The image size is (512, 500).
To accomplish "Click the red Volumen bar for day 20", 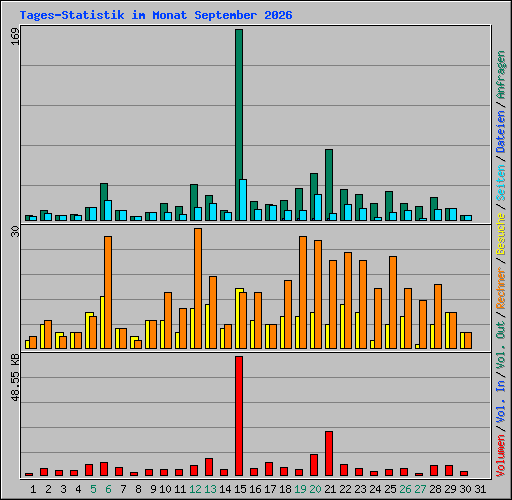I will [x=314, y=465].
